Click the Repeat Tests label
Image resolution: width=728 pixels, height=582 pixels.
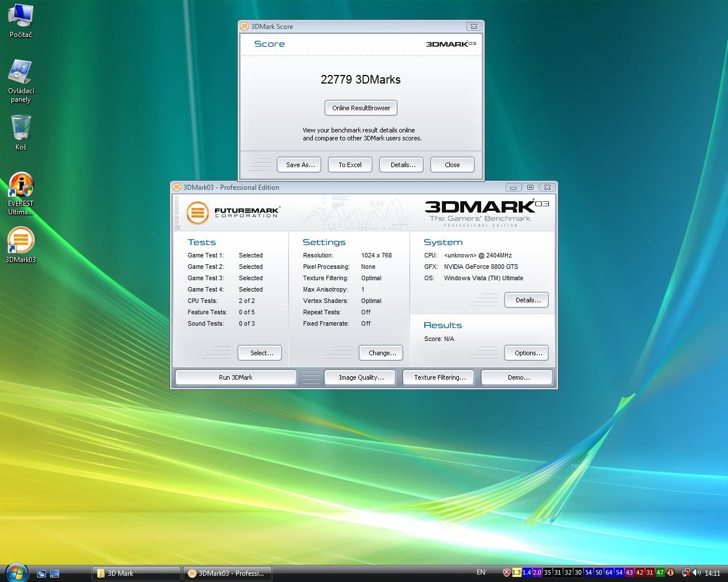pyautogui.click(x=322, y=312)
